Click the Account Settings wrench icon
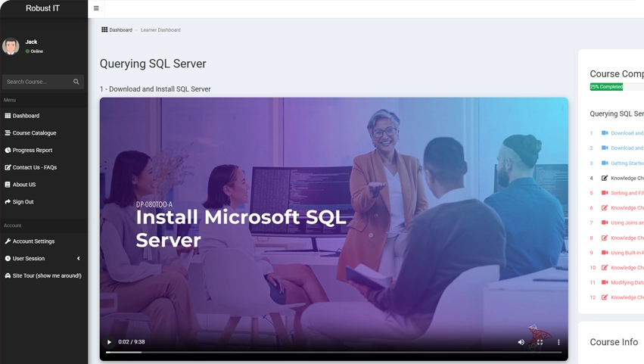This screenshot has width=644, height=364. click(8, 241)
